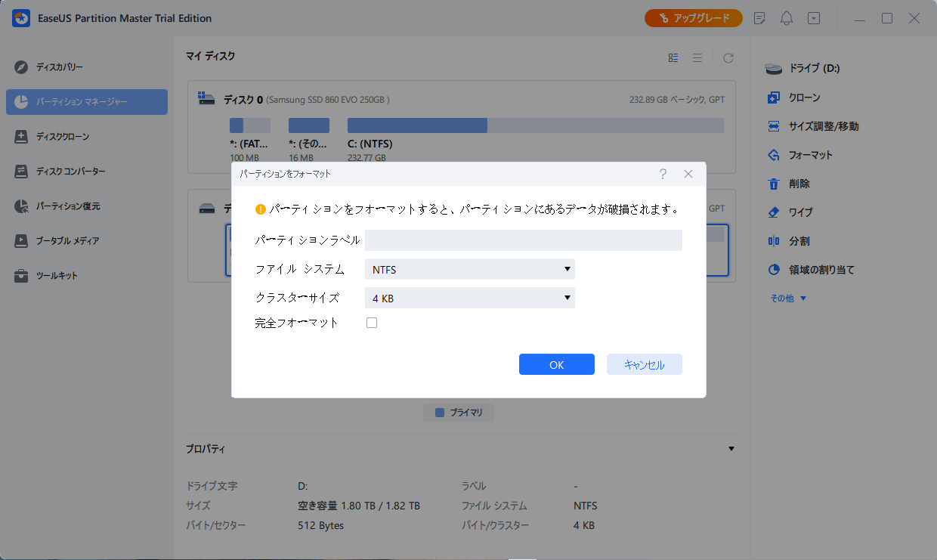937x560 pixels.
Task: Refresh the disk list
Action: [728, 57]
